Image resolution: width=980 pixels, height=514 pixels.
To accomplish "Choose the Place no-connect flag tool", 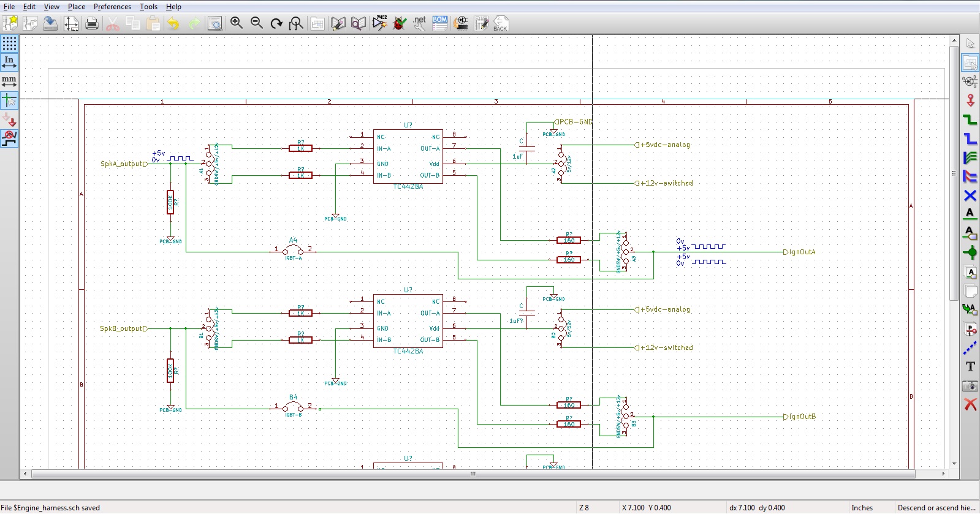I will point(970,195).
